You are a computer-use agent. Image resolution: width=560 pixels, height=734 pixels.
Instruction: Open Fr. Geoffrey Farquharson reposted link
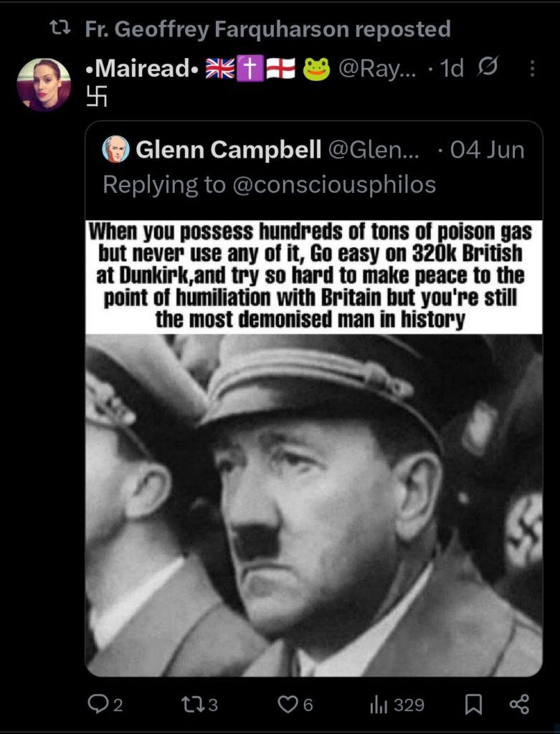pos(268,29)
